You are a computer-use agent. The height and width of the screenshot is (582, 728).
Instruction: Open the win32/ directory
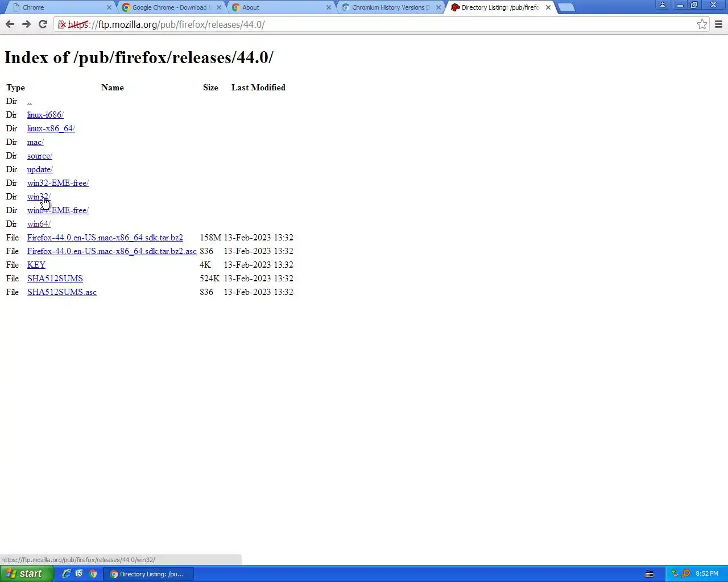point(39,197)
